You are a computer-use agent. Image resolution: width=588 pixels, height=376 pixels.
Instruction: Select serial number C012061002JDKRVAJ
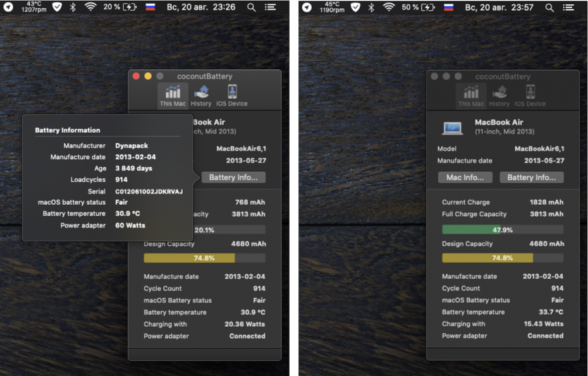tap(149, 191)
